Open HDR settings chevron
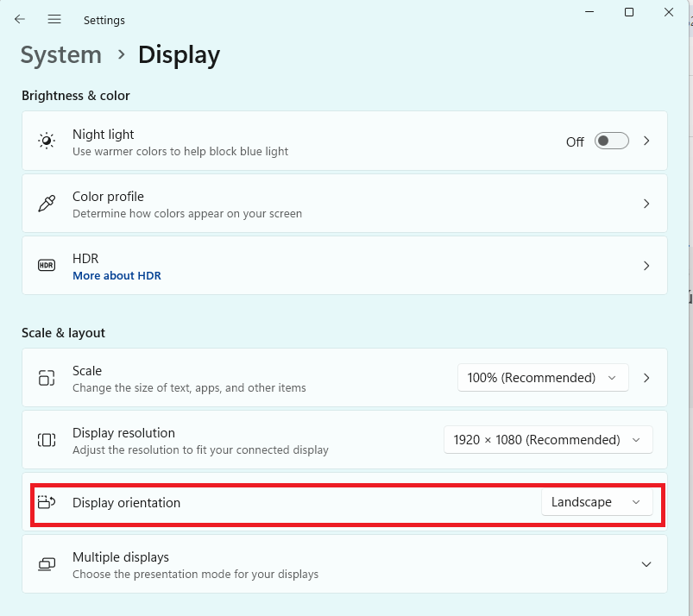The width and height of the screenshot is (693, 616). coord(646,266)
